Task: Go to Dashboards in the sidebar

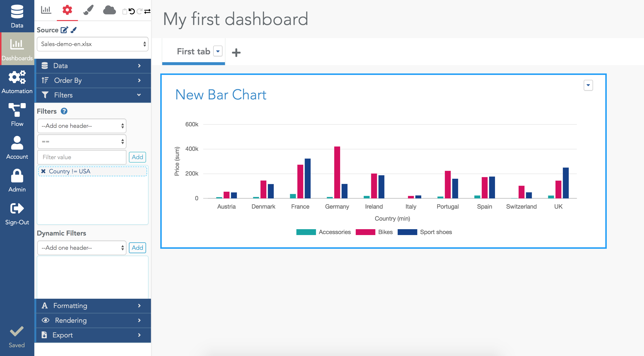Action: (17, 49)
